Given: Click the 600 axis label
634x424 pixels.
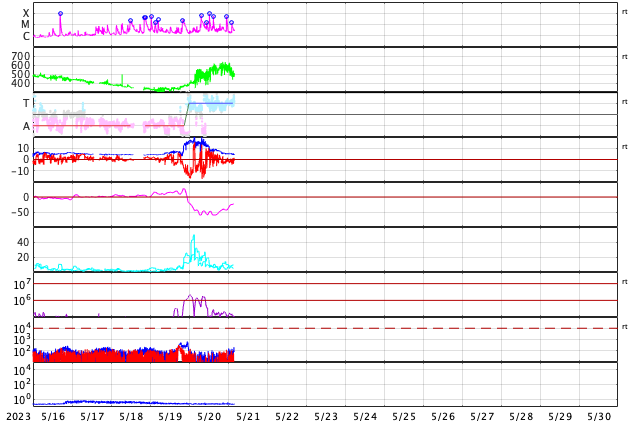Looking at the screenshot, I should click(x=21, y=65).
